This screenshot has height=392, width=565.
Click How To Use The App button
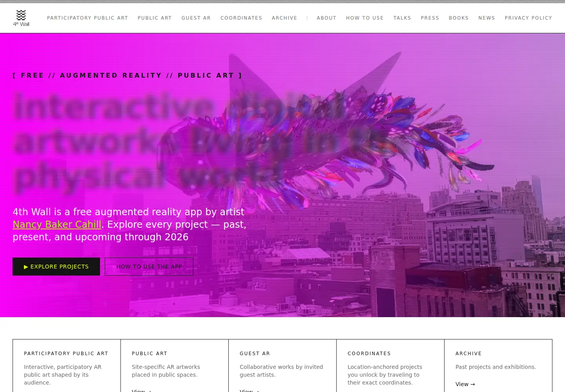[x=149, y=267]
